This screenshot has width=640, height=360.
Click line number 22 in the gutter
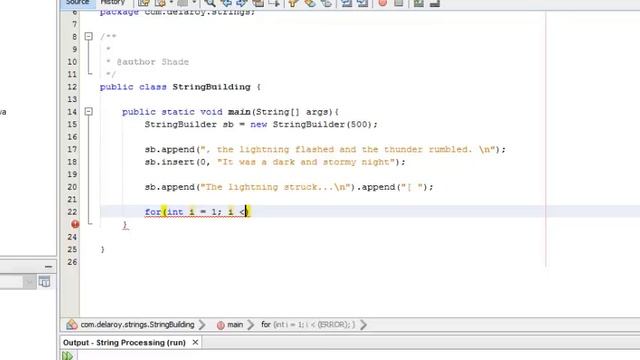tap(72, 212)
